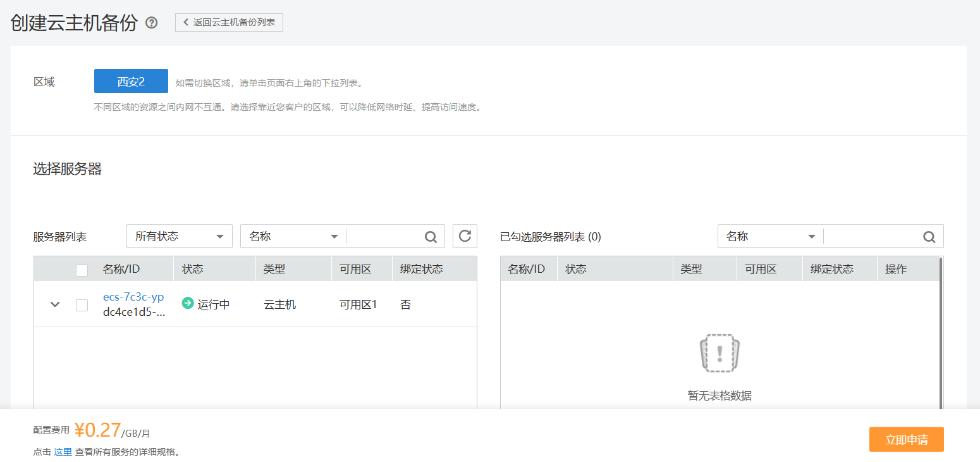Viewport: 980px width, 462px height.
Task: Open the ecs-7c3c-yp server name link
Action: tap(133, 296)
